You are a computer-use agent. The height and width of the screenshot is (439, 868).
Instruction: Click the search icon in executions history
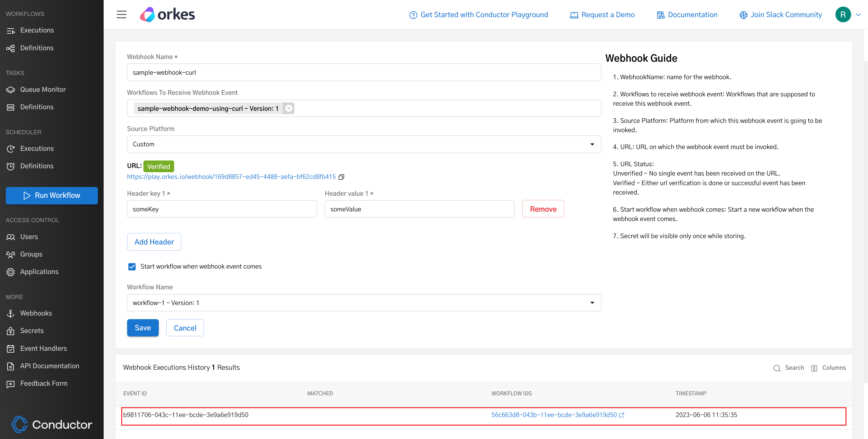tap(777, 368)
